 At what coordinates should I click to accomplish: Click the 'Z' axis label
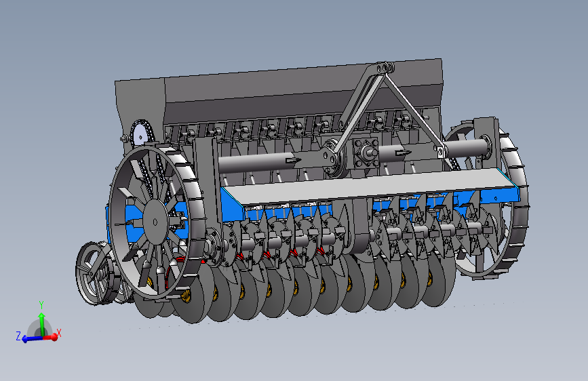18,336
